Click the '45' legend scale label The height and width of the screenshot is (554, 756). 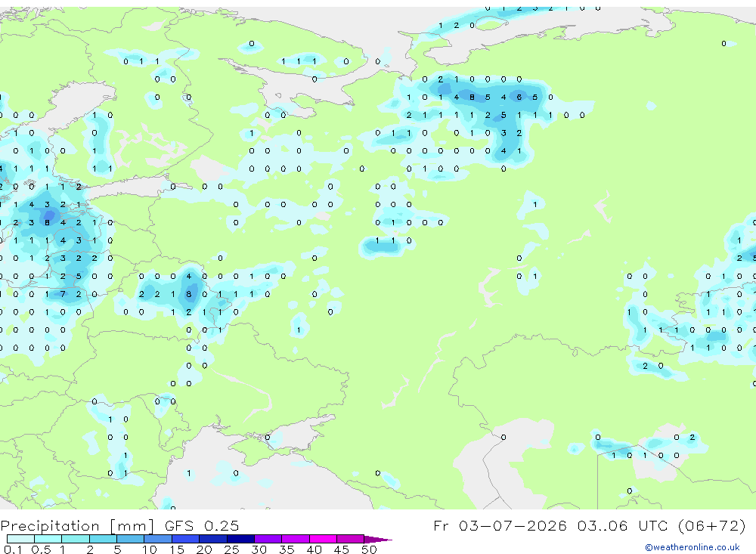[x=342, y=549]
